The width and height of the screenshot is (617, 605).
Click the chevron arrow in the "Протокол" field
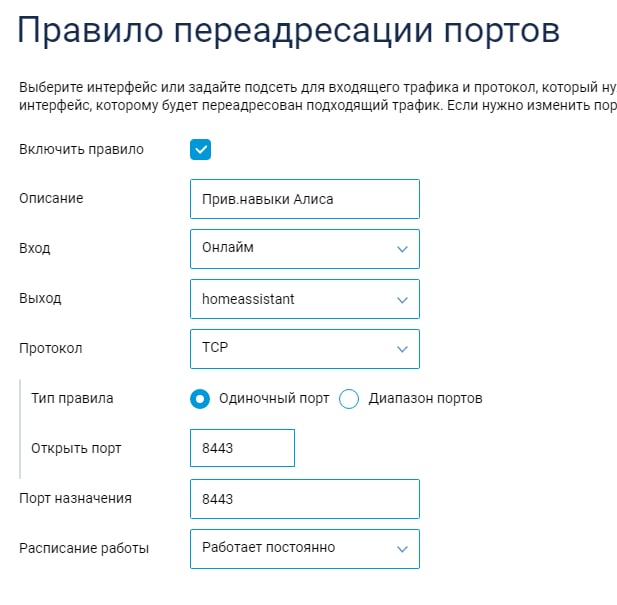tap(402, 349)
